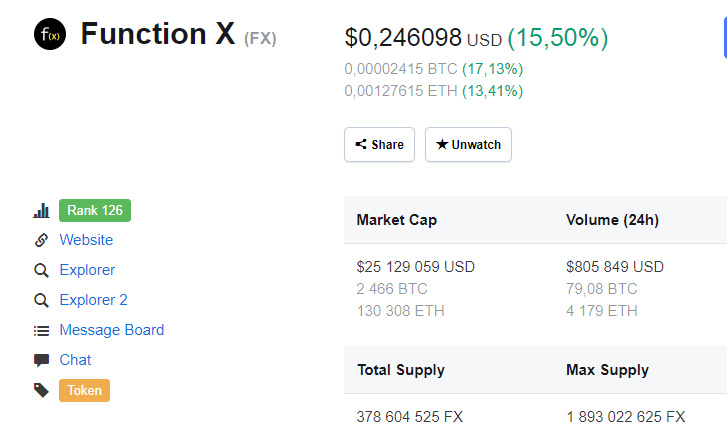
Task: Click the magnifier icon beside Explorer 2
Action: point(41,300)
